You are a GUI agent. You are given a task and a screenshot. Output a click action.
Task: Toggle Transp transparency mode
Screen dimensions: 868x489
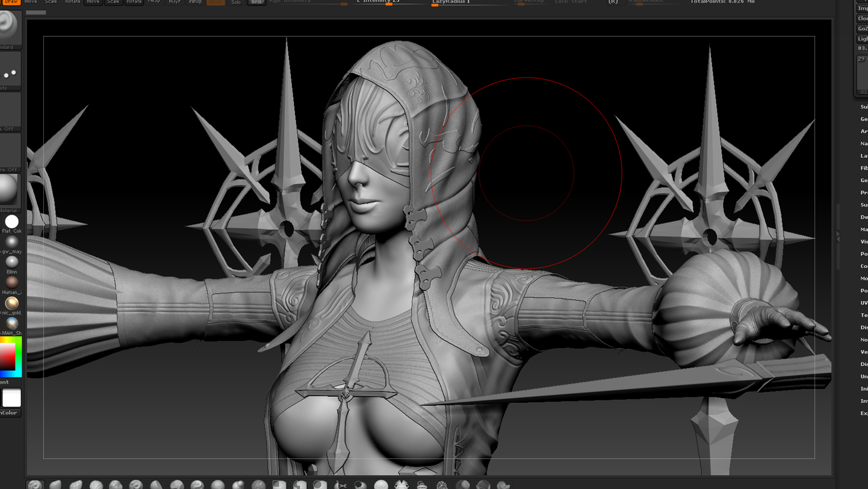coord(195,2)
